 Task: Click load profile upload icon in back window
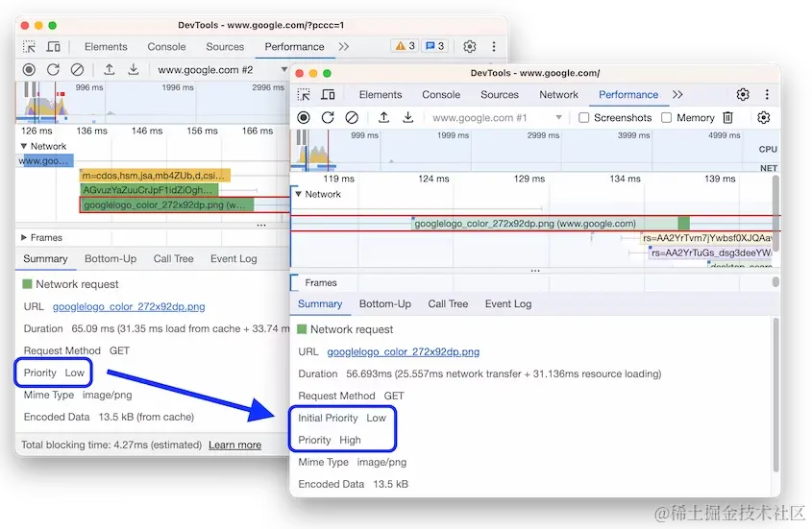[x=110, y=69]
